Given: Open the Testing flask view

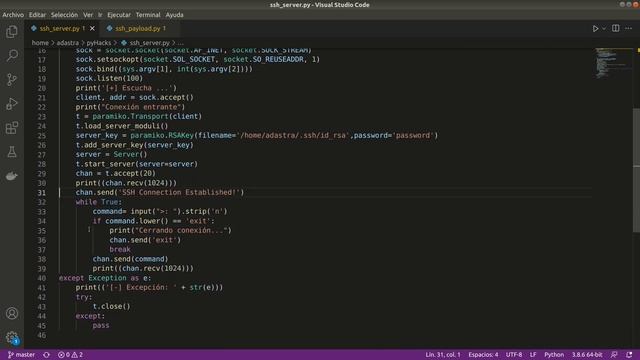Looking at the screenshot, I should tap(12, 152).
